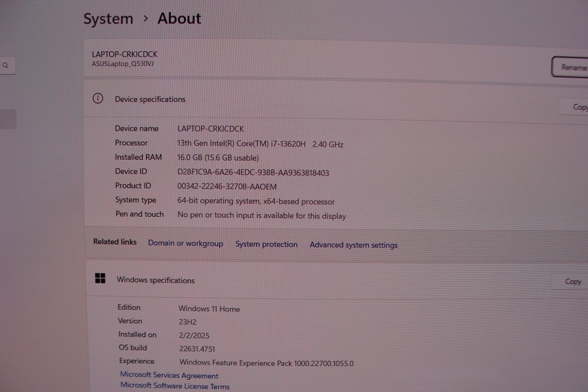Click the Installed on label
Image resolution: width=588 pixels, height=392 pixels.
point(137,334)
